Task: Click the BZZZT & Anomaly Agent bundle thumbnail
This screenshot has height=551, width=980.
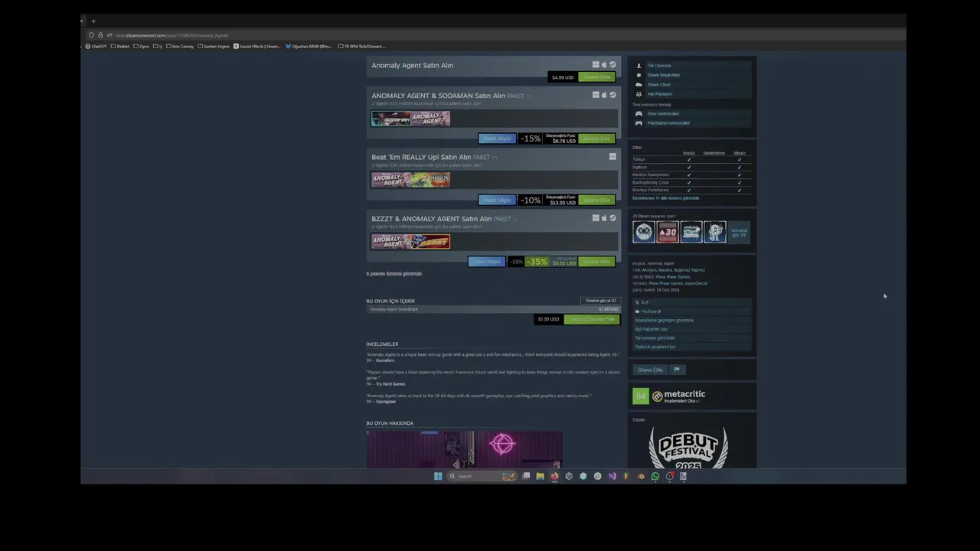Action: [x=410, y=242]
